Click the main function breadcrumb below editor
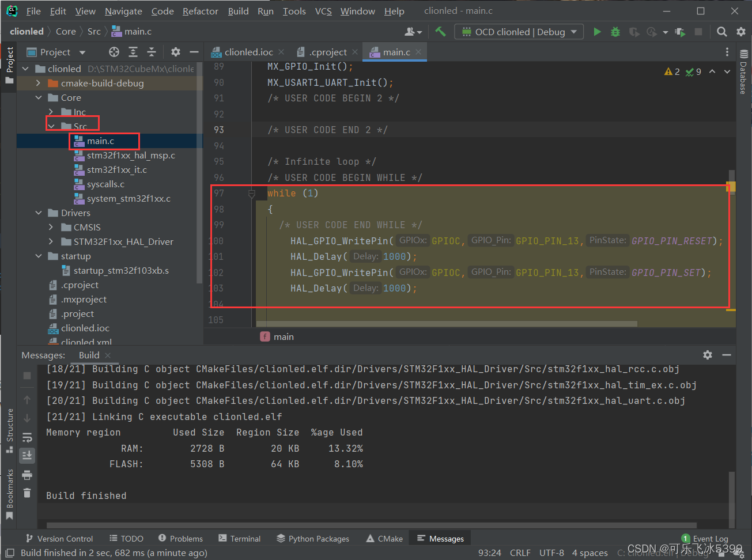752x560 pixels. pyautogui.click(x=277, y=336)
